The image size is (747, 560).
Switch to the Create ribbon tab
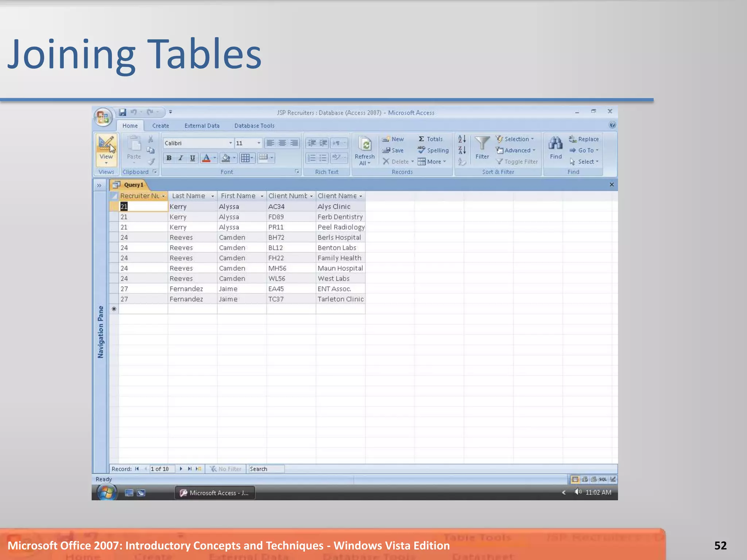160,126
